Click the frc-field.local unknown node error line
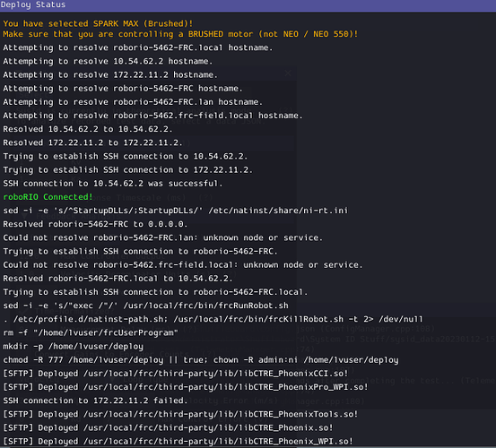The width and height of the screenshot is (496, 448). pos(182,265)
